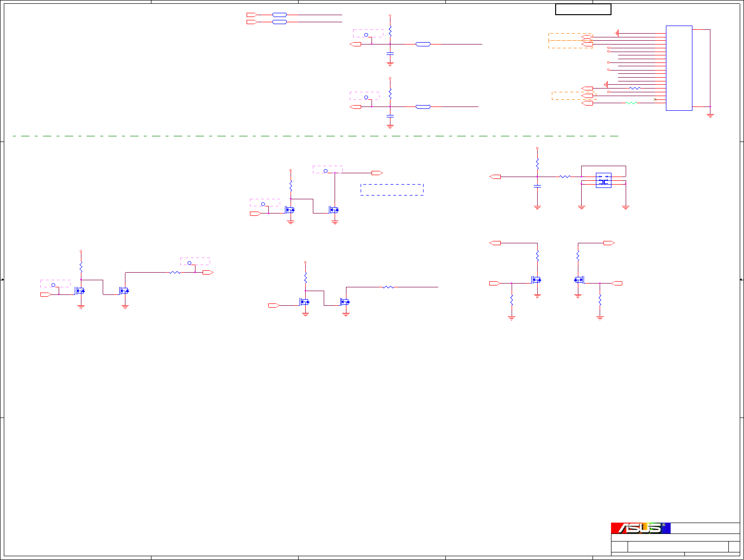Select the small blue dual-transistor IC box
Image resolution: width=744 pixels, height=560 pixels.
pyautogui.click(x=603, y=180)
